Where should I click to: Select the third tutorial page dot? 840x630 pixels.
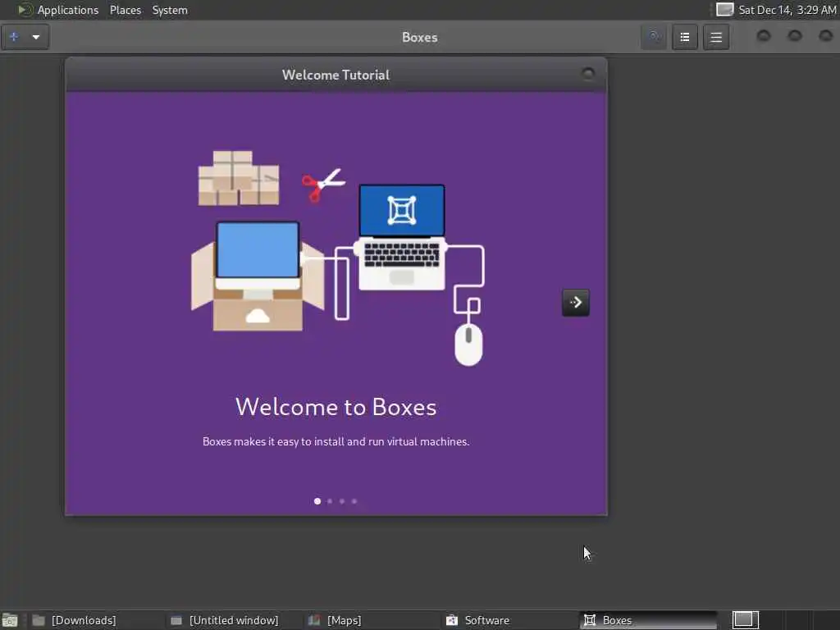(342, 501)
